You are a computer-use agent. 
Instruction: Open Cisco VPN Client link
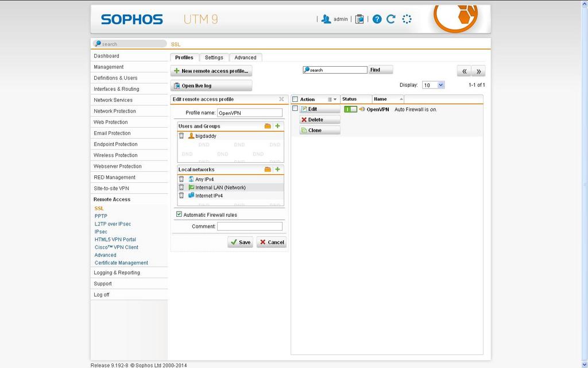(x=116, y=247)
